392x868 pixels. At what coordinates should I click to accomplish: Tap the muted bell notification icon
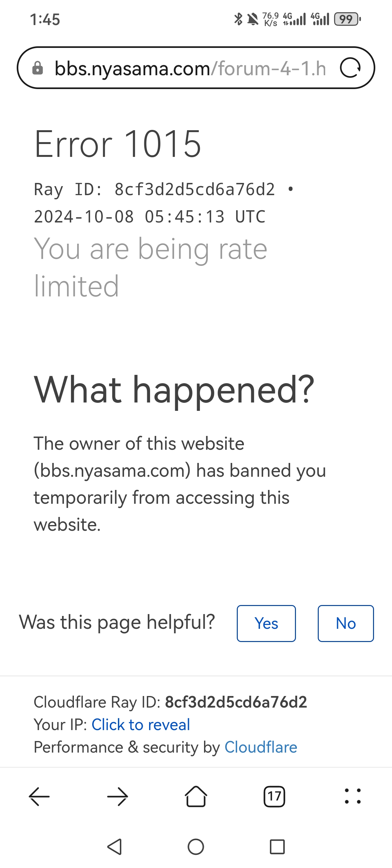pyautogui.click(x=253, y=19)
